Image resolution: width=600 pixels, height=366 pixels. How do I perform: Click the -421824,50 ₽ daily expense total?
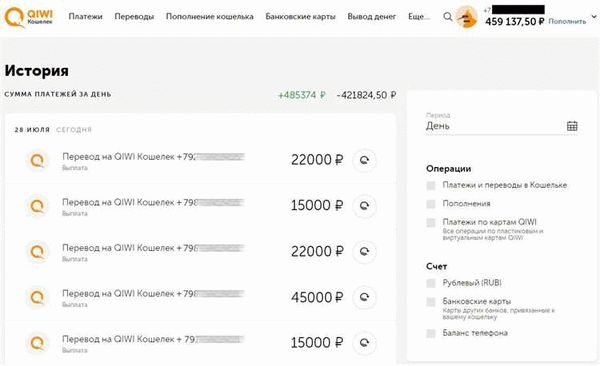point(366,95)
